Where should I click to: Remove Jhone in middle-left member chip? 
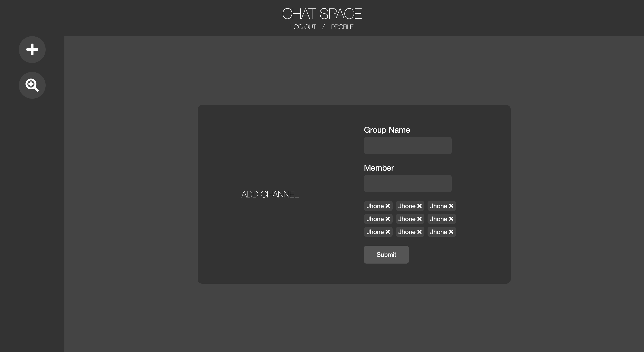[388, 219]
